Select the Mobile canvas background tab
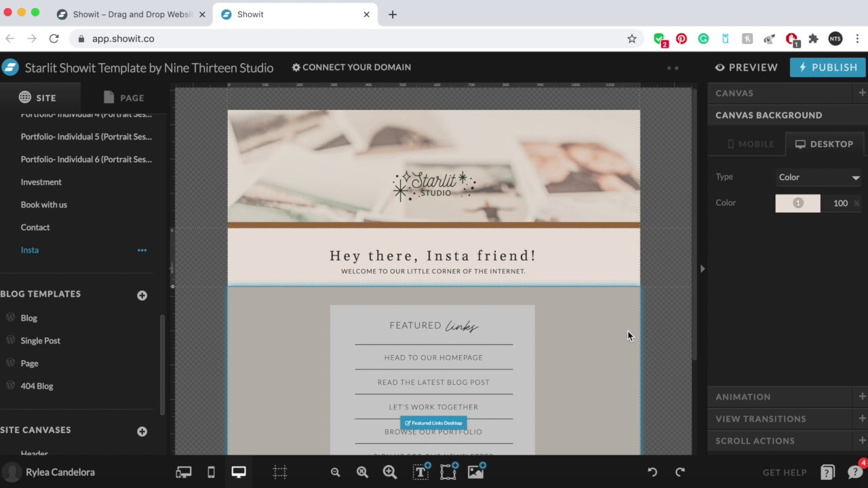Image resolution: width=868 pixels, height=488 pixels. point(750,144)
